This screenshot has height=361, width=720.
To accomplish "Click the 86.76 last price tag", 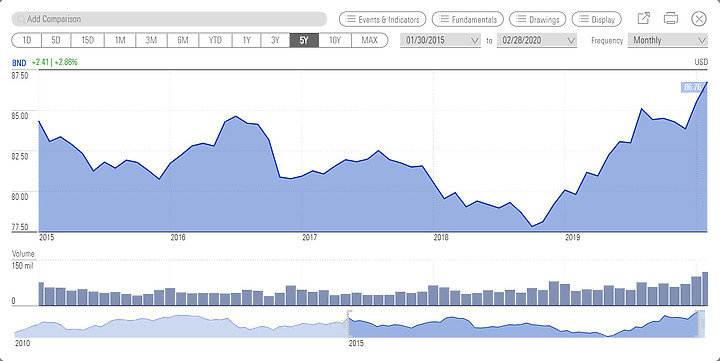I will [x=692, y=87].
